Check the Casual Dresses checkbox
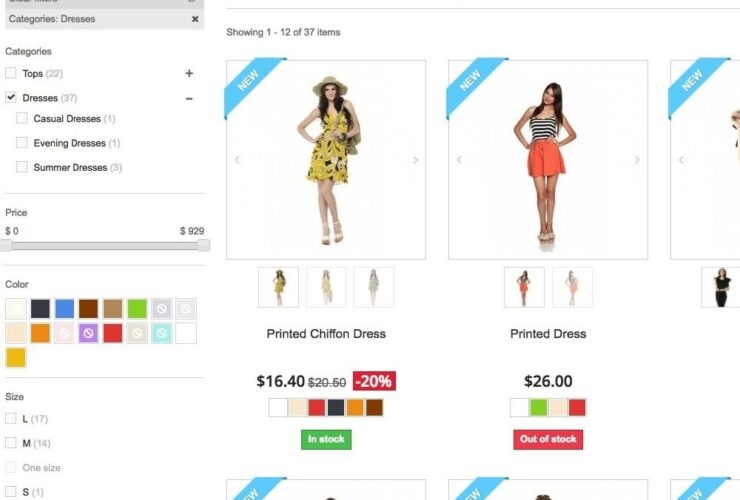 [22, 118]
